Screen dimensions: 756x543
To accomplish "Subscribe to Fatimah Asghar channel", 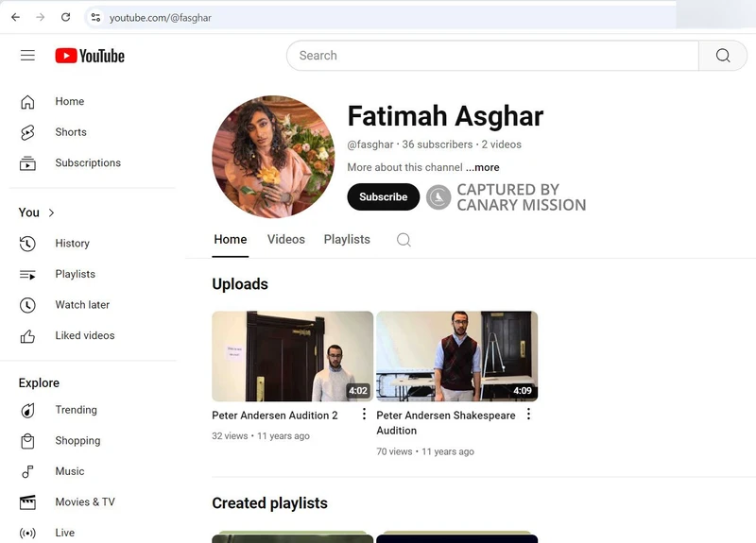I will pyautogui.click(x=384, y=196).
